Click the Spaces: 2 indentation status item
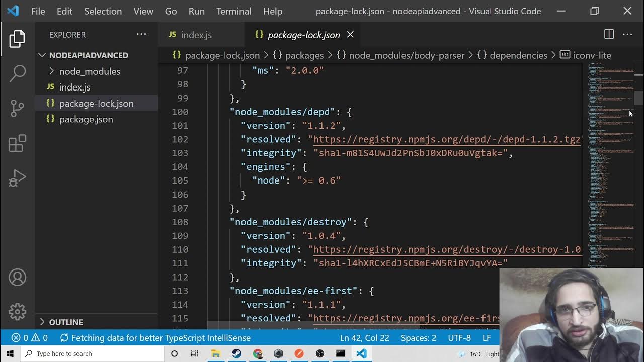Image resolution: width=644 pixels, height=362 pixels. coord(418,338)
